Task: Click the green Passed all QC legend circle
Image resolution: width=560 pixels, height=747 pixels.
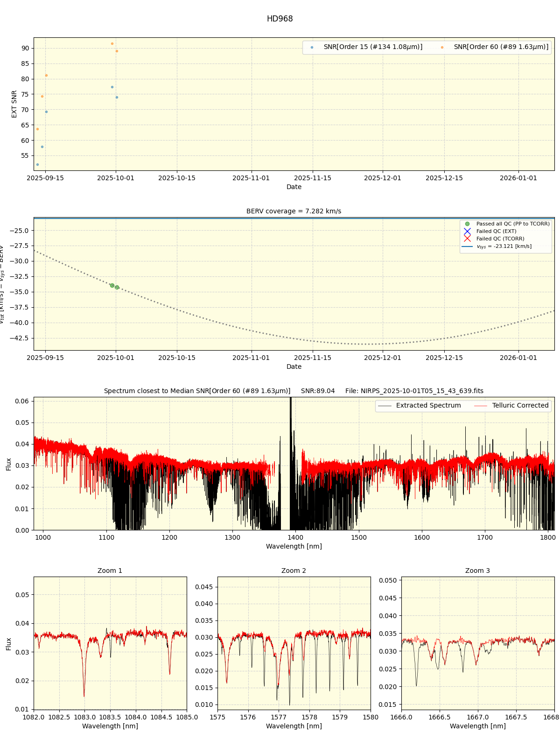Action: [467, 224]
